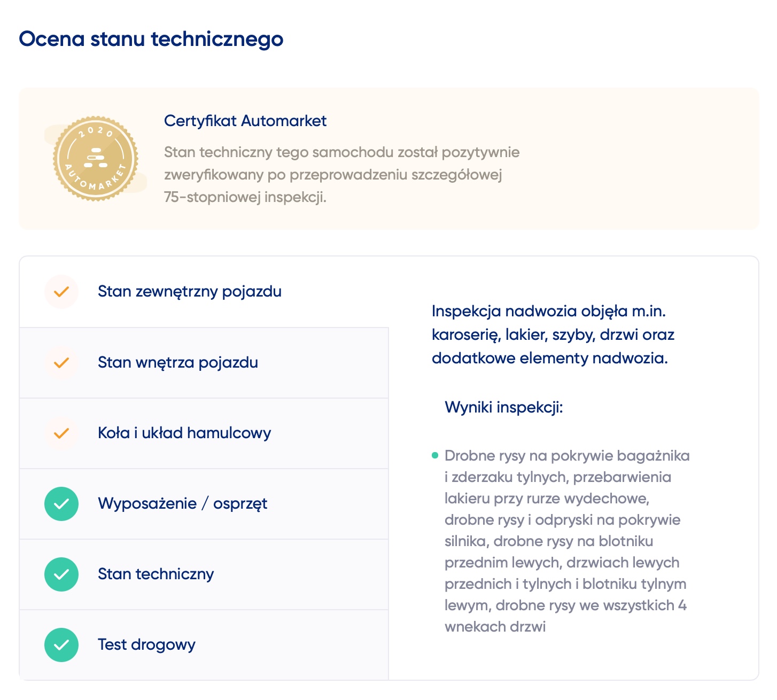Click the Drobne rysy inspection result text
Image resolution: width=777 pixels, height=700 pixels.
click(x=567, y=541)
